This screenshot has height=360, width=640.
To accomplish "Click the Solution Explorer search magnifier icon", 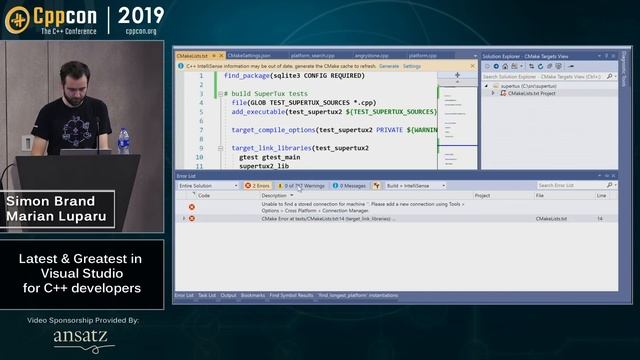I will (609, 76).
